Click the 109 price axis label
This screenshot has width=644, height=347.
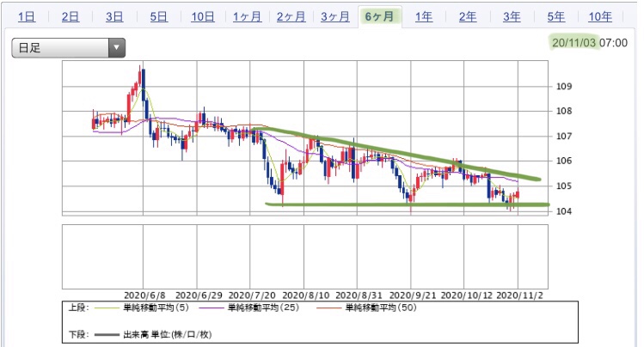click(564, 87)
